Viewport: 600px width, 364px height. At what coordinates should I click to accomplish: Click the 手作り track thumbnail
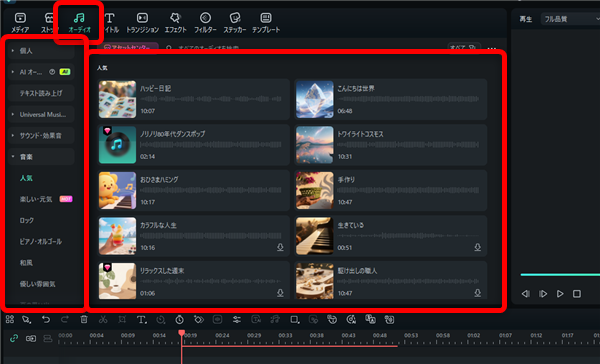(x=315, y=190)
